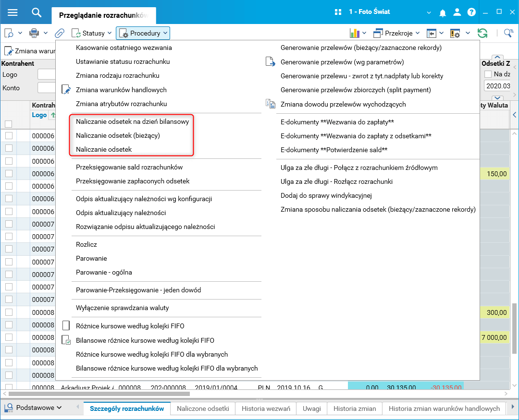The height and width of the screenshot is (420, 519).
Task: Click the column layout arrow icon
Action: pyautogui.click(x=431, y=33)
